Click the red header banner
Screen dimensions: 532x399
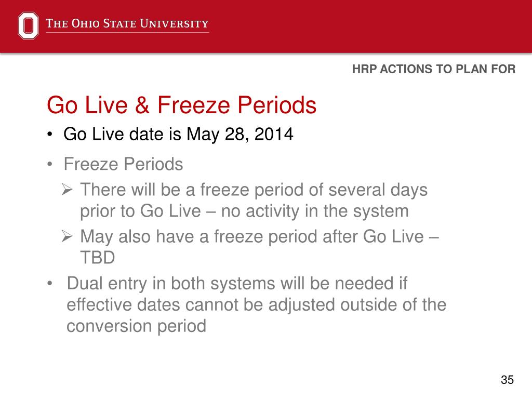[266, 26]
